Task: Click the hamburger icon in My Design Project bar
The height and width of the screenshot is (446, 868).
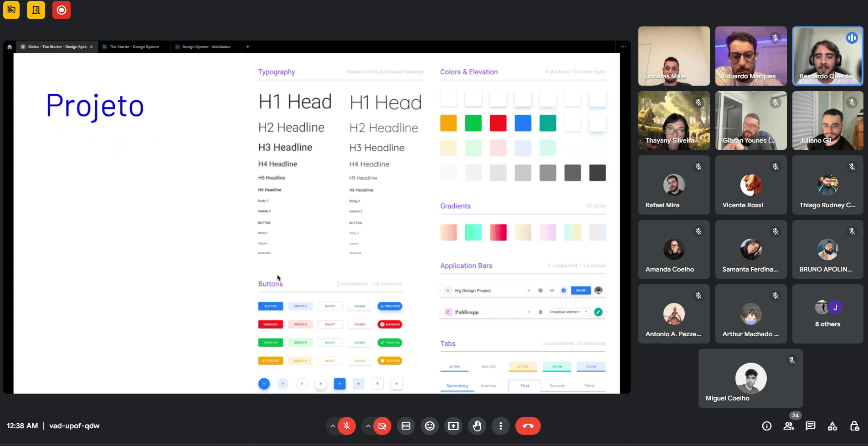Action: click(448, 291)
